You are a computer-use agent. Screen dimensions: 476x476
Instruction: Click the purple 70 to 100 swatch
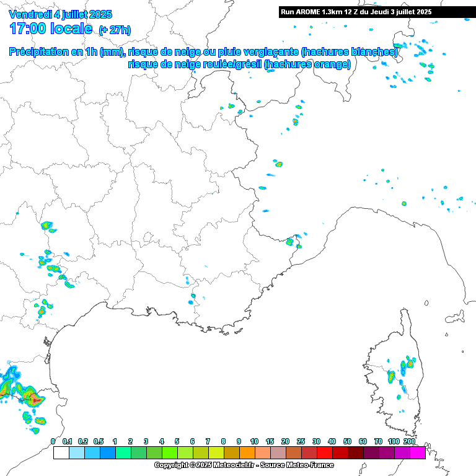click(387, 452)
